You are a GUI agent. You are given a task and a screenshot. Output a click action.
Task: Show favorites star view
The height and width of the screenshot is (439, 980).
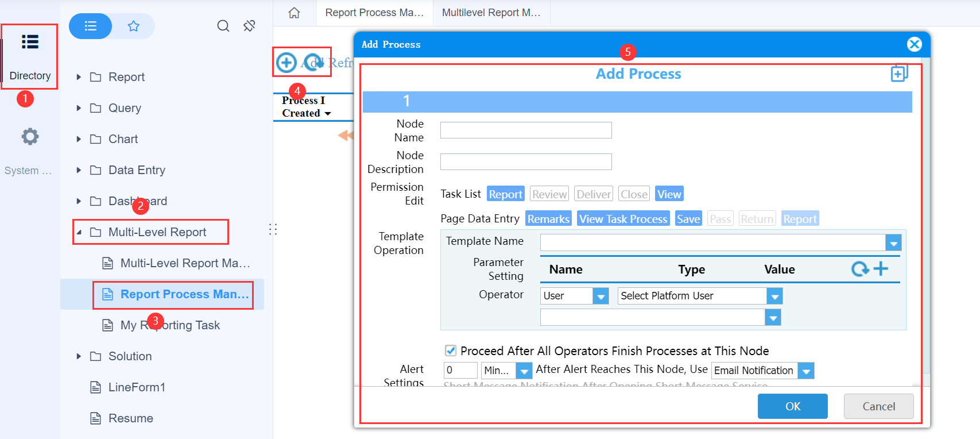point(134,26)
